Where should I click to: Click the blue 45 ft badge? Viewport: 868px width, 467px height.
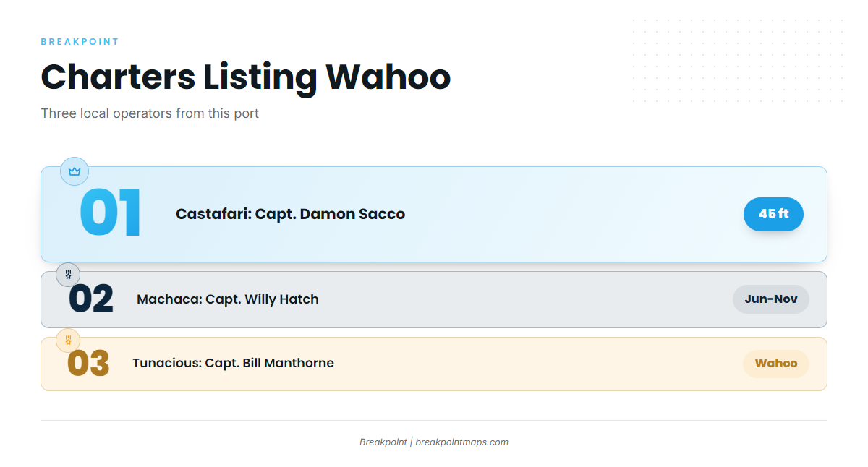tap(773, 214)
